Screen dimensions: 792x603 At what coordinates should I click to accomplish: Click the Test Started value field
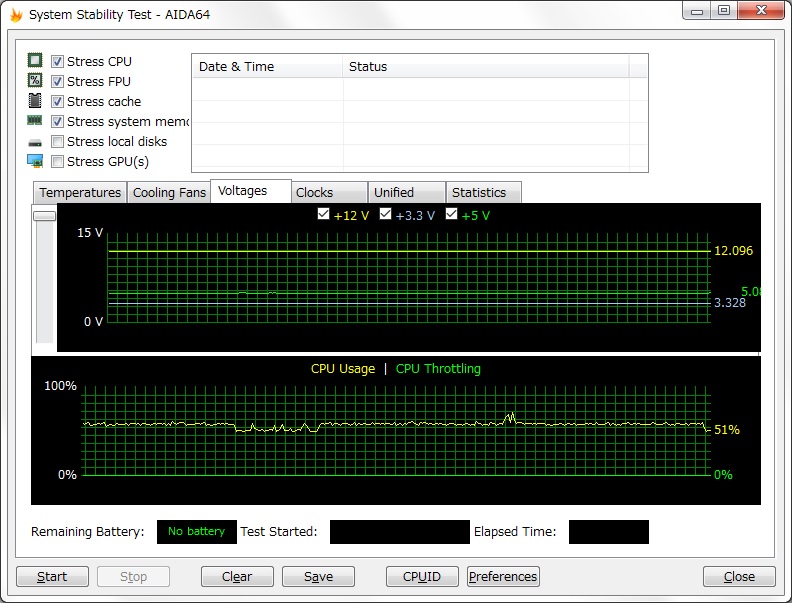400,532
